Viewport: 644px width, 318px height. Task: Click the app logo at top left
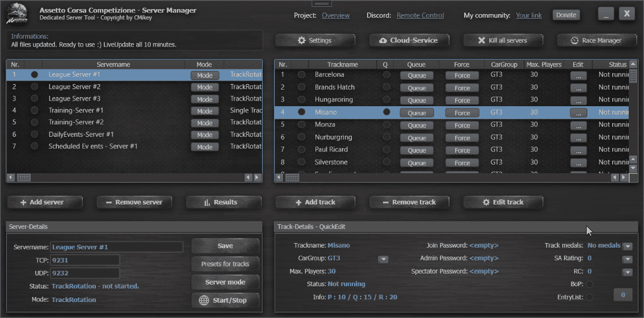pos(18,13)
